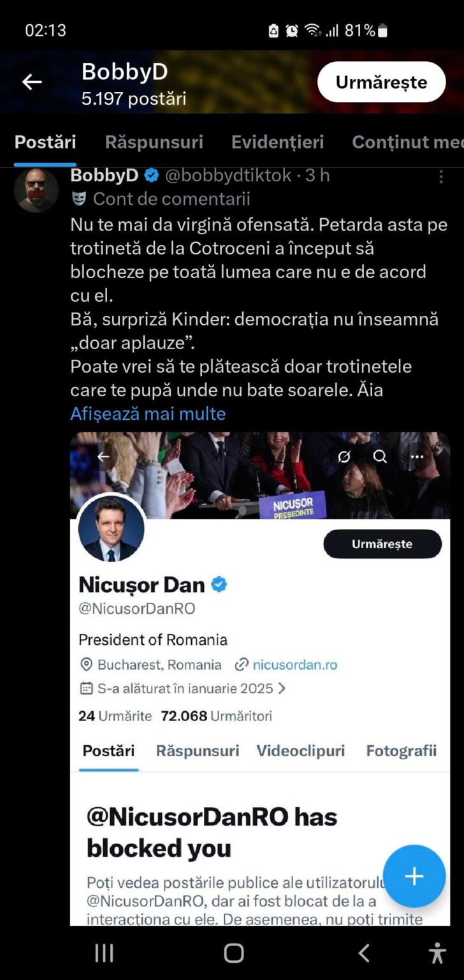Viewport: 464px width, 980px height.
Task: Tap the back arrow to leave BobbyD's profile
Action: tap(31, 82)
